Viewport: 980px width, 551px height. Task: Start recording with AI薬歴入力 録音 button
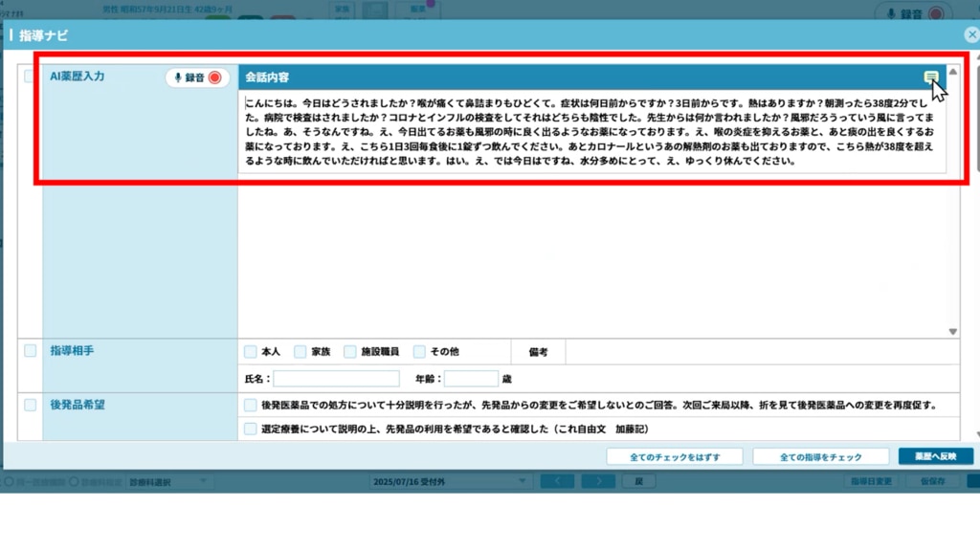click(198, 77)
